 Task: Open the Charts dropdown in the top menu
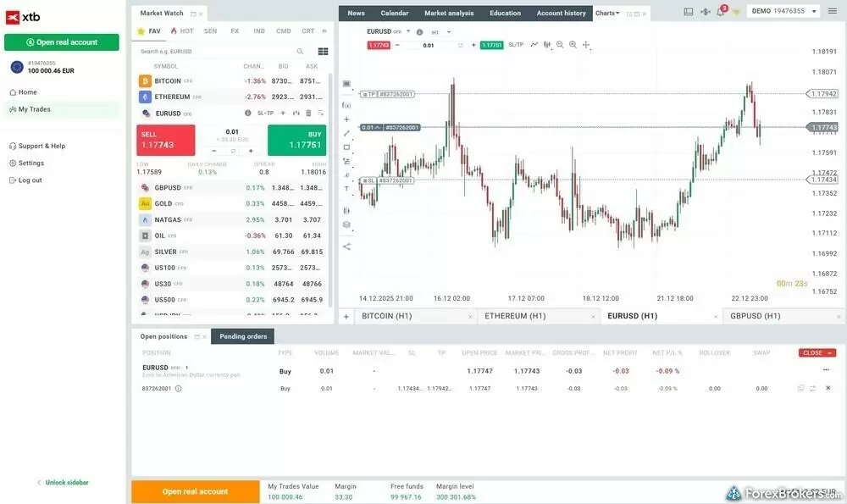tap(606, 12)
